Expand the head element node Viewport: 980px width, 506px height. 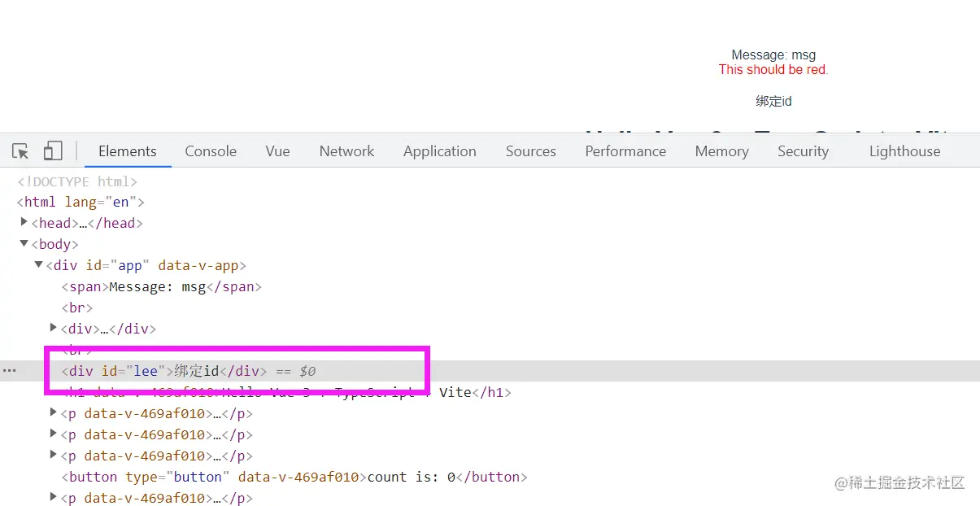pyautogui.click(x=24, y=222)
